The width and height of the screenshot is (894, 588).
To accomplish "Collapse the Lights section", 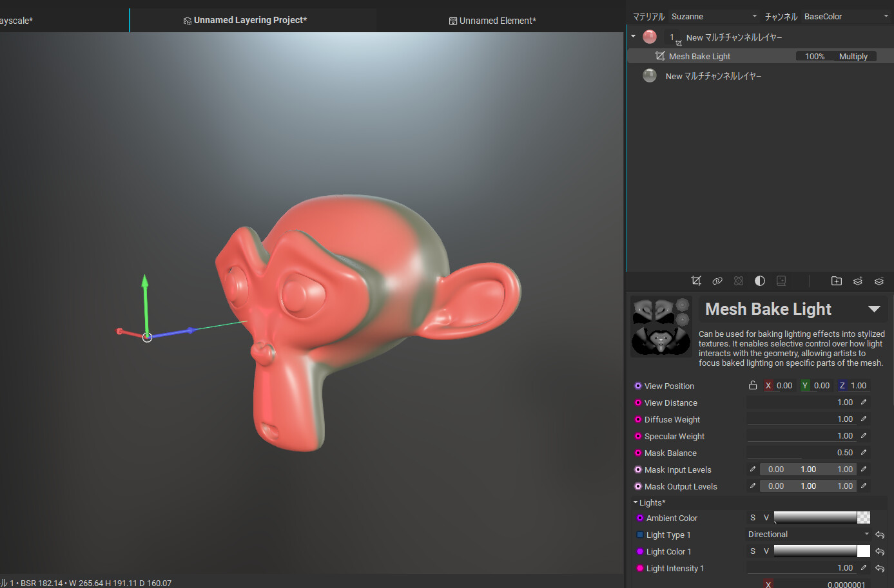I will tap(636, 503).
